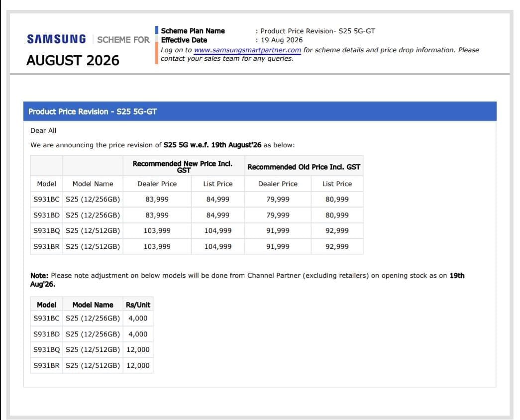Select model S931BD in the price table

click(x=46, y=215)
